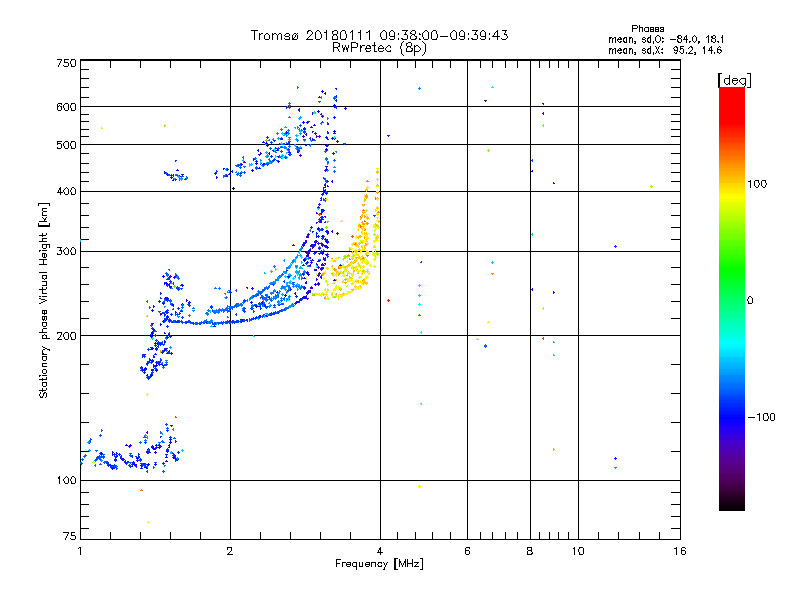This screenshot has height=600, width=800.
Task: Click the "mean, sd,O: -84.0, 18.1" statistic
Action: click(666, 40)
